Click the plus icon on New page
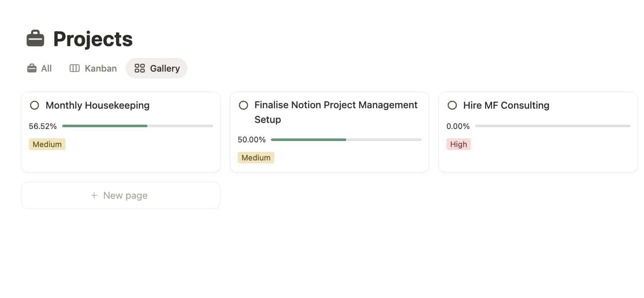This screenshot has height=298, width=644. [94, 195]
